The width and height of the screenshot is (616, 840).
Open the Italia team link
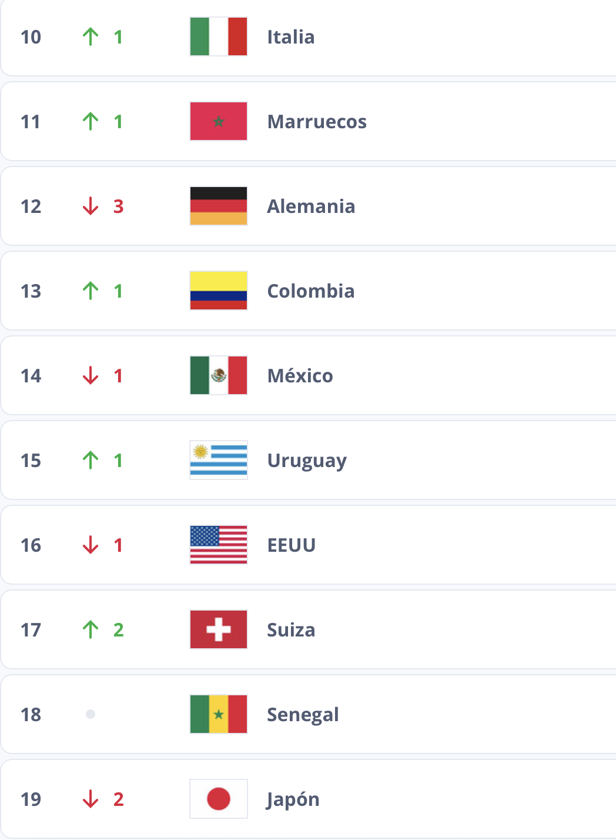coord(291,37)
